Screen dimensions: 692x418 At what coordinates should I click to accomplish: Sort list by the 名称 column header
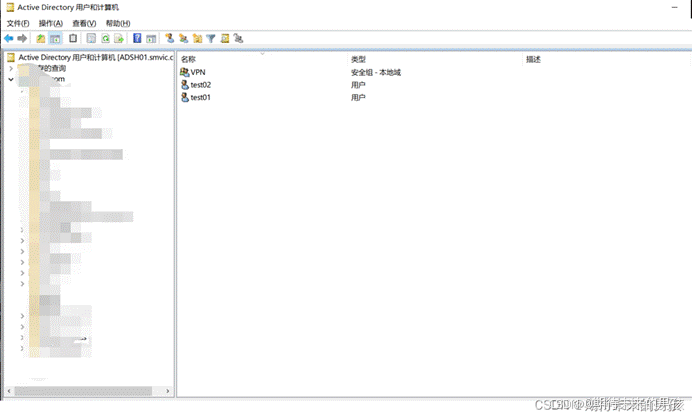coord(188,59)
